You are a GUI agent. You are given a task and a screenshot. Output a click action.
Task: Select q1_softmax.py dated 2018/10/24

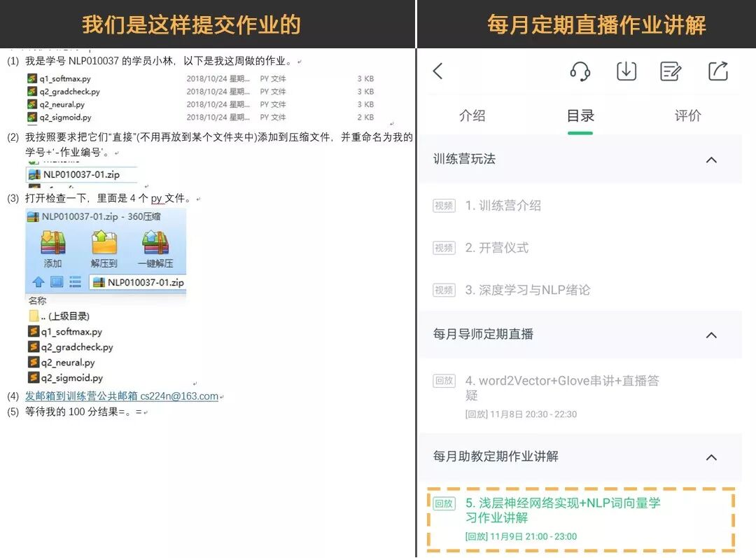pyautogui.click(x=201, y=78)
